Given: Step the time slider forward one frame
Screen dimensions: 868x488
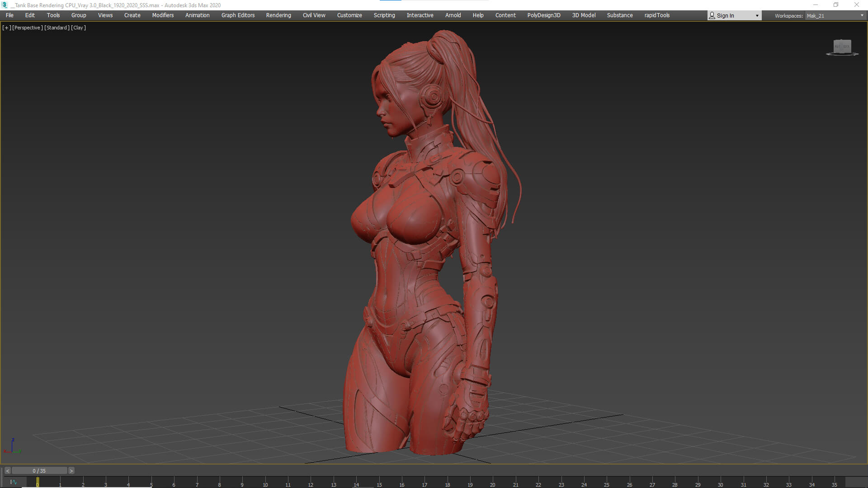Looking at the screenshot, I should (x=71, y=471).
